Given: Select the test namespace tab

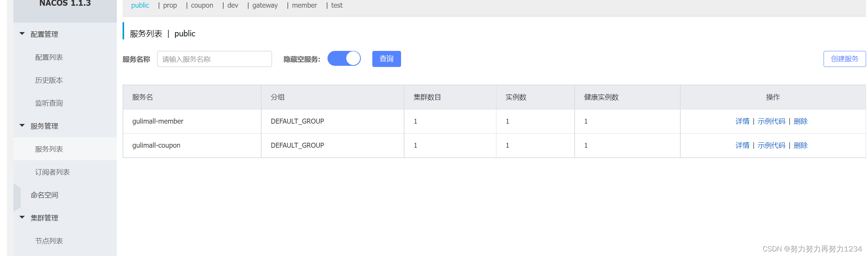Looking at the screenshot, I should coord(337,5).
